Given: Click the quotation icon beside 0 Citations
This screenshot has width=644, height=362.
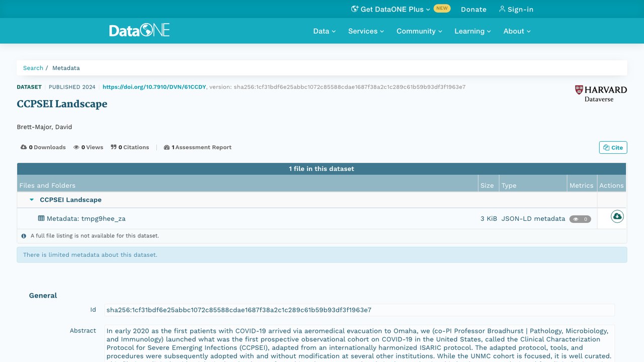Looking at the screenshot, I should (x=114, y=147).
